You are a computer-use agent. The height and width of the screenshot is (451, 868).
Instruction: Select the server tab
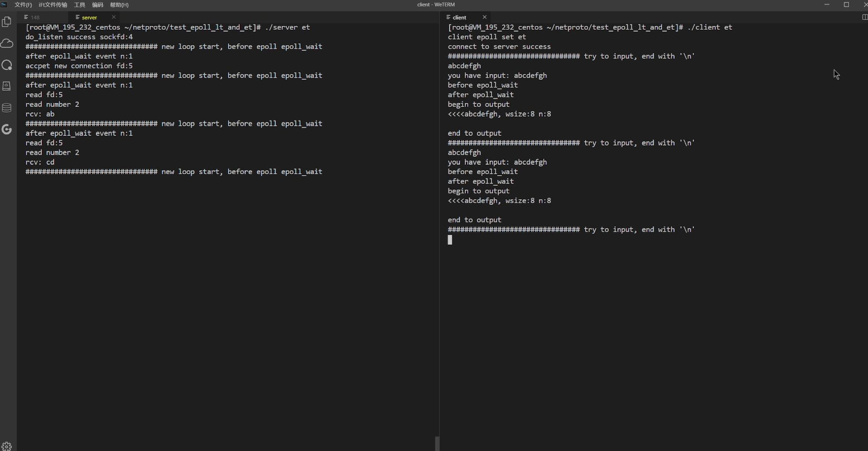(x=94, y=17)
